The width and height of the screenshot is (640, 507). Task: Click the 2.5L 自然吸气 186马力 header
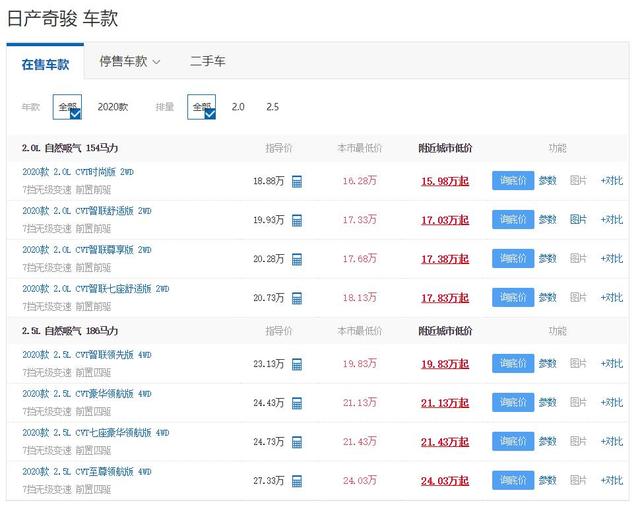coord(70,331)
